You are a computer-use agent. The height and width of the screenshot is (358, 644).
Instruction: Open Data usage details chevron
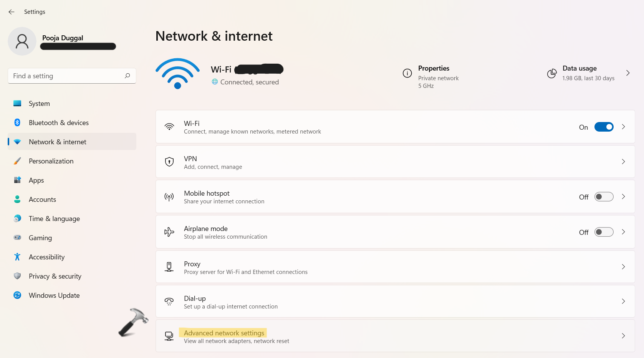pyautogui.click(x=628, y=73)
